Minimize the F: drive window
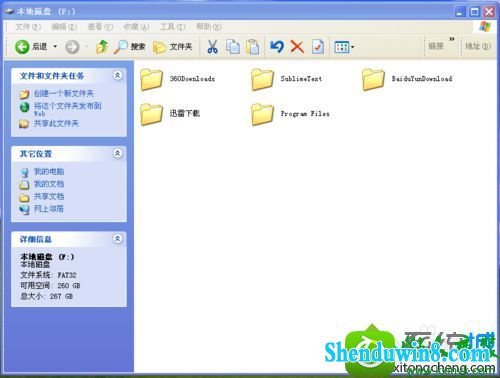Screen dimensions: 500x378 [x=460, y=12]
